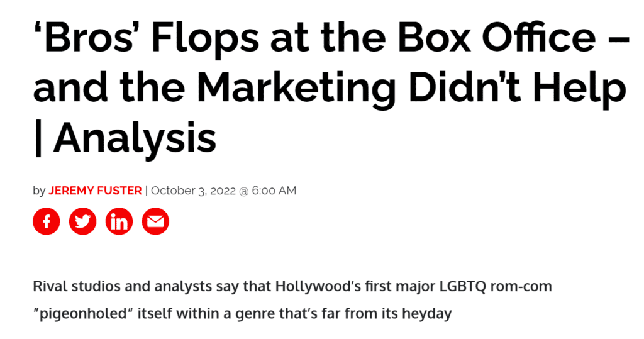Open author Jeremy Fuster's page
This screenshot has width=644, height=339.
pyautogui.click(x=95, y=191)
